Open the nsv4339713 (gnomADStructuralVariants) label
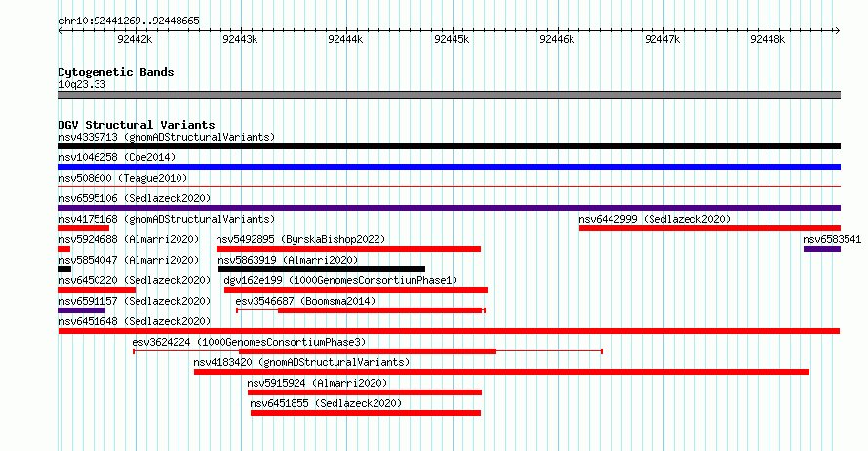 pyautogui.click(x=167, y=137)
